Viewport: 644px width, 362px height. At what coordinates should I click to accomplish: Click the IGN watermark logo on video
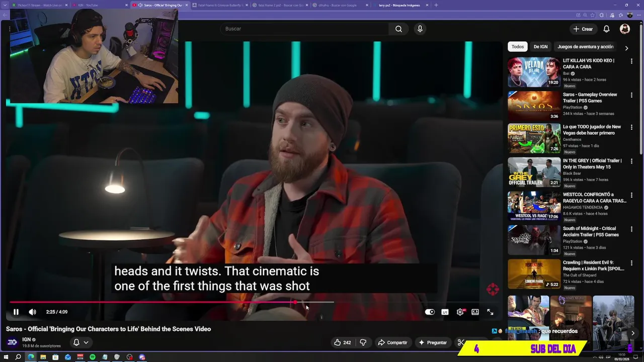click(x=493, y=289)
